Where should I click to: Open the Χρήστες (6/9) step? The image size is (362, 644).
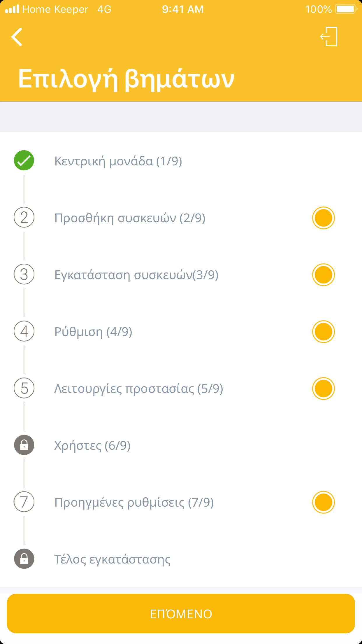(x=92, y=446)
